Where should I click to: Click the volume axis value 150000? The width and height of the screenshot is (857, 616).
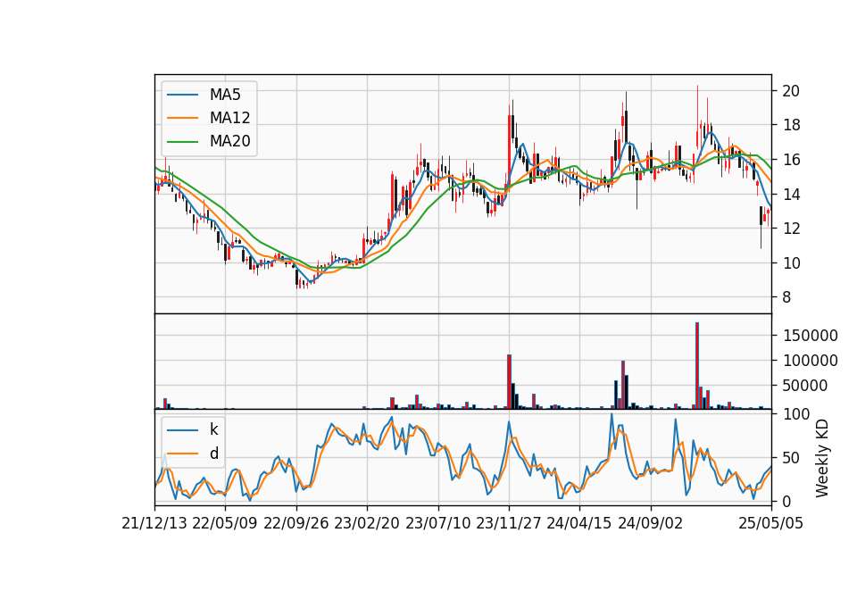pyautogui.click(x=810, y=336)
